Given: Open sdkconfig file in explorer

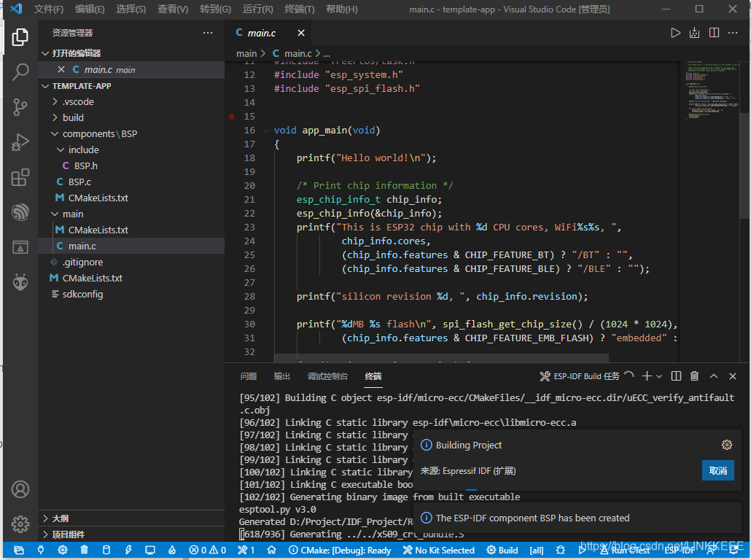Looking at the screenshot, I should (x=131, y=294).
